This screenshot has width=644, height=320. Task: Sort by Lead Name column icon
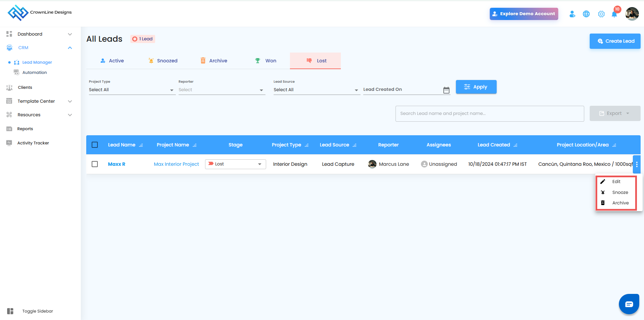click(x=141, y=145)
